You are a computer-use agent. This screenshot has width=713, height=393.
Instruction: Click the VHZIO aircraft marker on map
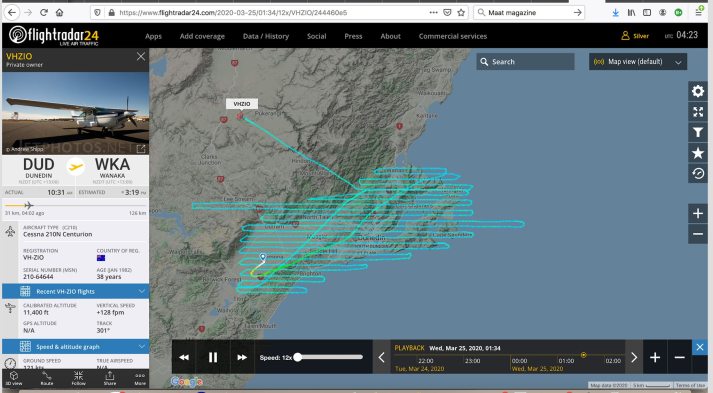240,117
